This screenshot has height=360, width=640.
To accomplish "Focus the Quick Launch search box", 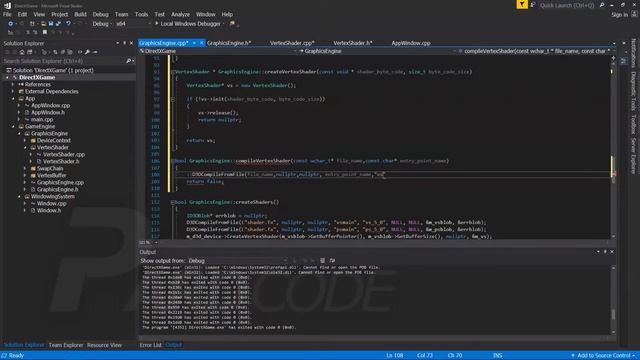I will pos(567,5).
